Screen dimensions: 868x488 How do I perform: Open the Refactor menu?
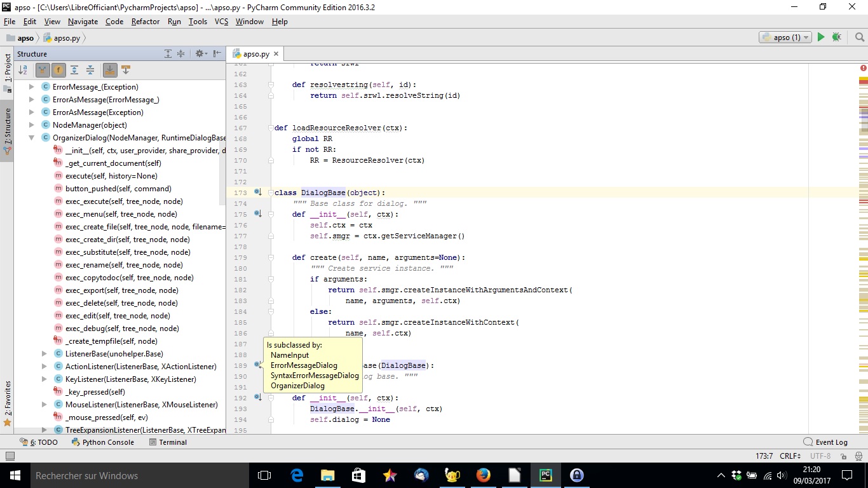tap(146, 21)
